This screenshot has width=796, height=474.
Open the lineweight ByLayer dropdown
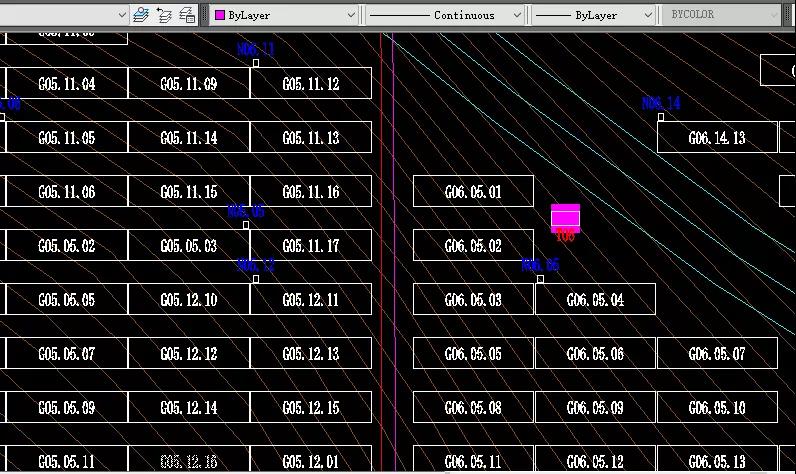[593, 15]
